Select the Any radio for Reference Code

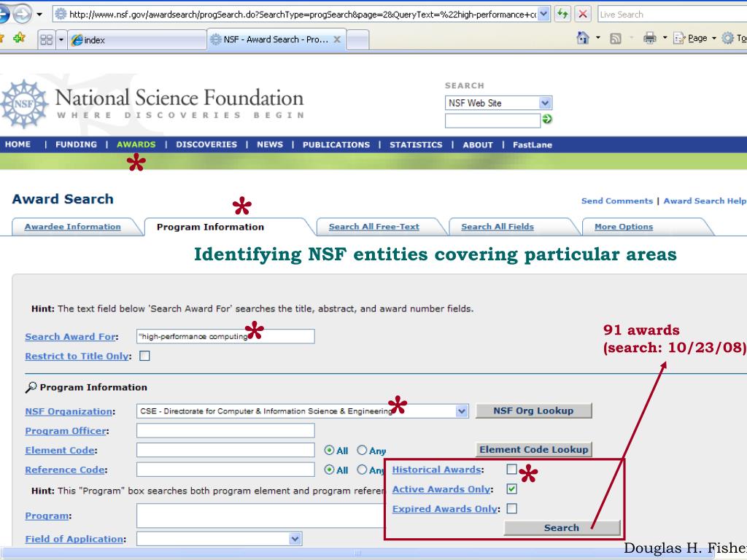pyautogui.click(x=362, y=470)
